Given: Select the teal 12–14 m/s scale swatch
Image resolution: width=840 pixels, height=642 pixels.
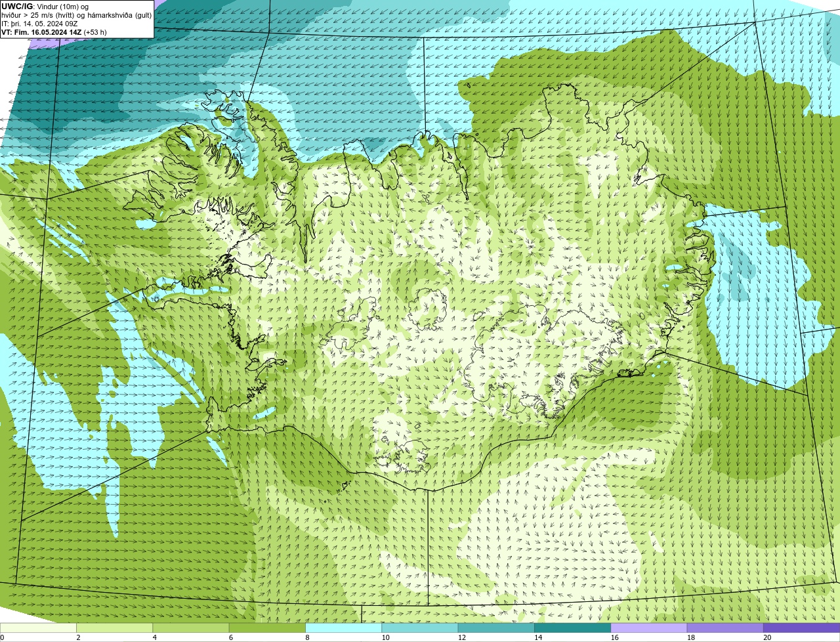Looking at the screenshot, I should [496, 628].
